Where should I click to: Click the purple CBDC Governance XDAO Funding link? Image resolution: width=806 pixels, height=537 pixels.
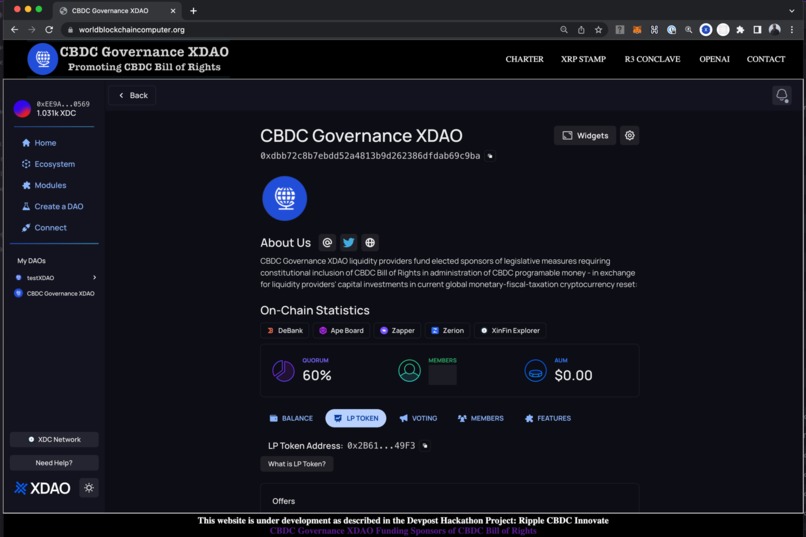click(x=403, y=531)
